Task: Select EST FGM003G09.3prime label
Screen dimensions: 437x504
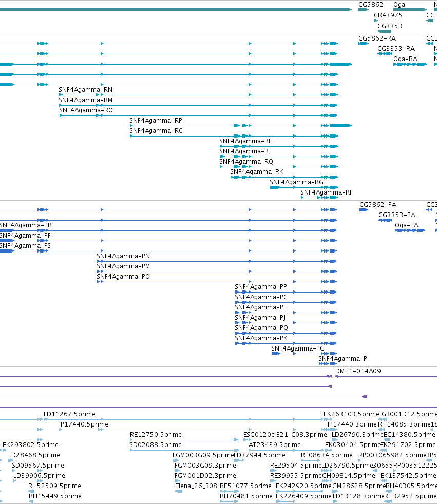Action: click(205, 466)
